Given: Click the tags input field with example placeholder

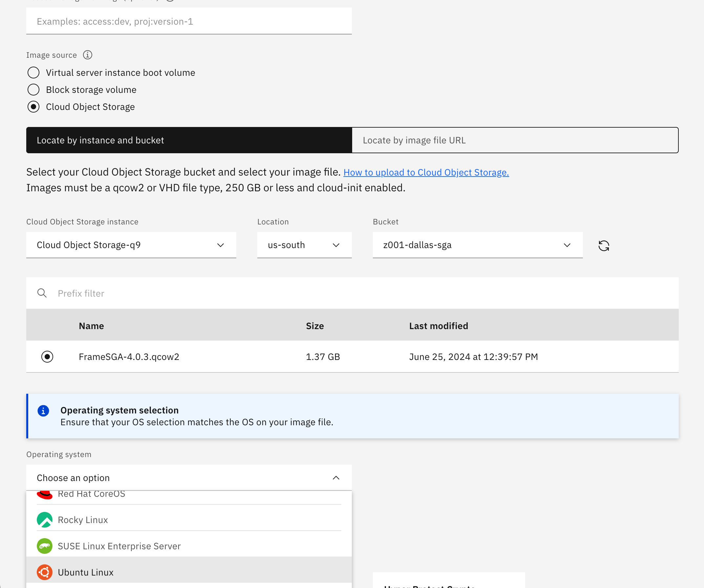Looking at the screenshot, I should click(189, 21).
